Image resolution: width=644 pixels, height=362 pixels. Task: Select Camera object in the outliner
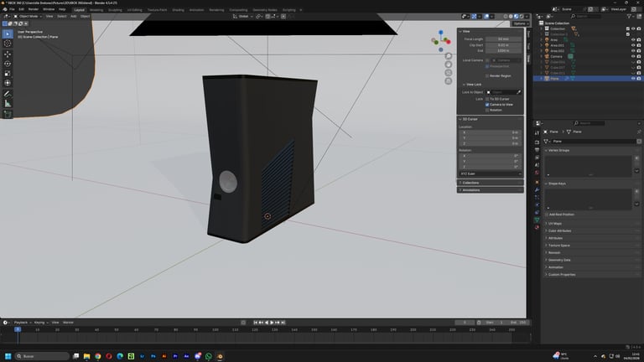(x=558, y=56)
